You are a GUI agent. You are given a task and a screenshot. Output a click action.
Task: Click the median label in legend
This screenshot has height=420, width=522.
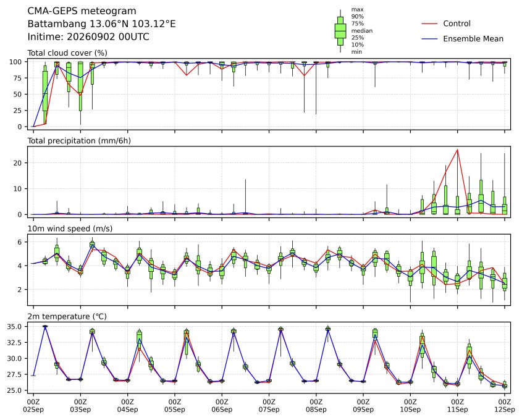[362, 31]
